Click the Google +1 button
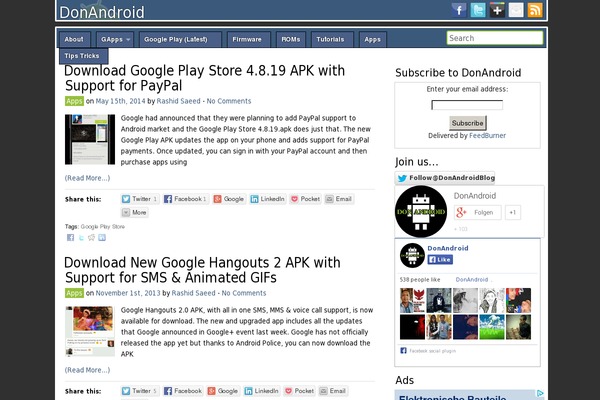The image size is (600, 400). (513, 212)
